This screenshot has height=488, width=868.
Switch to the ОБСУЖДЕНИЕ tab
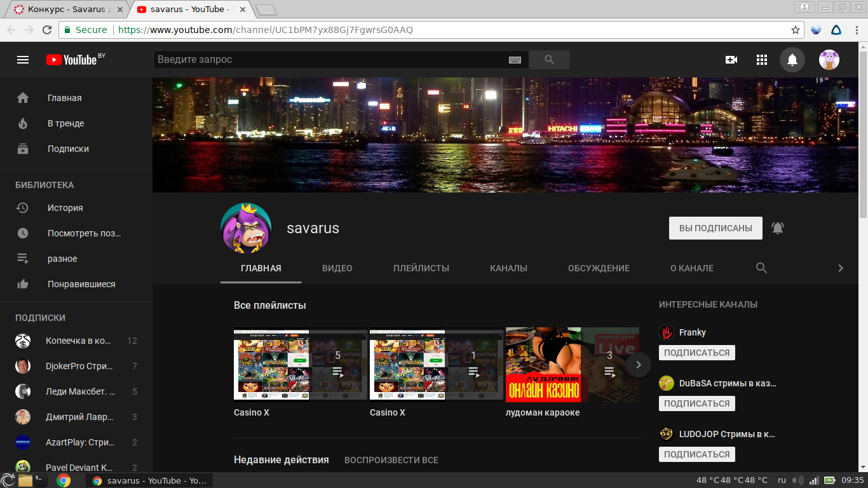pyautogui.click(x=598, y=268)
